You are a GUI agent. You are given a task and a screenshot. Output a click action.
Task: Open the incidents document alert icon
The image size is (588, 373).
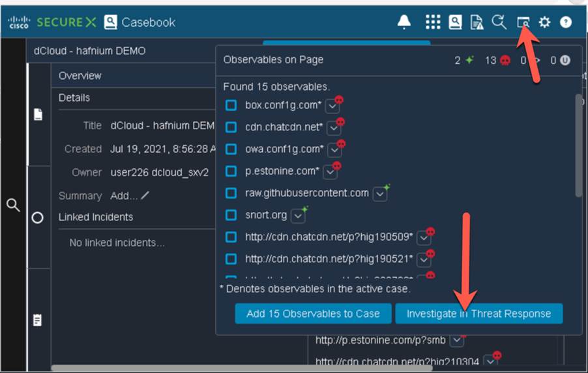click(477, 22)
